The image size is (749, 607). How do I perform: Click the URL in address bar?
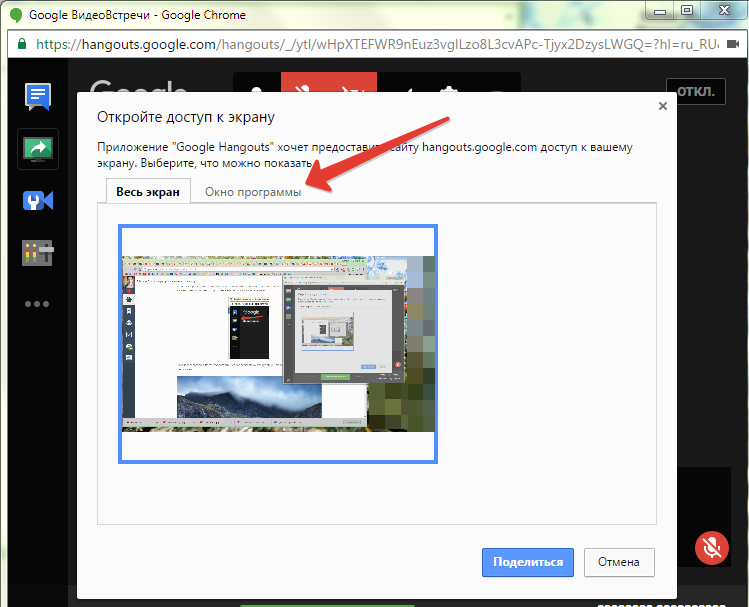tap(377, 44)
